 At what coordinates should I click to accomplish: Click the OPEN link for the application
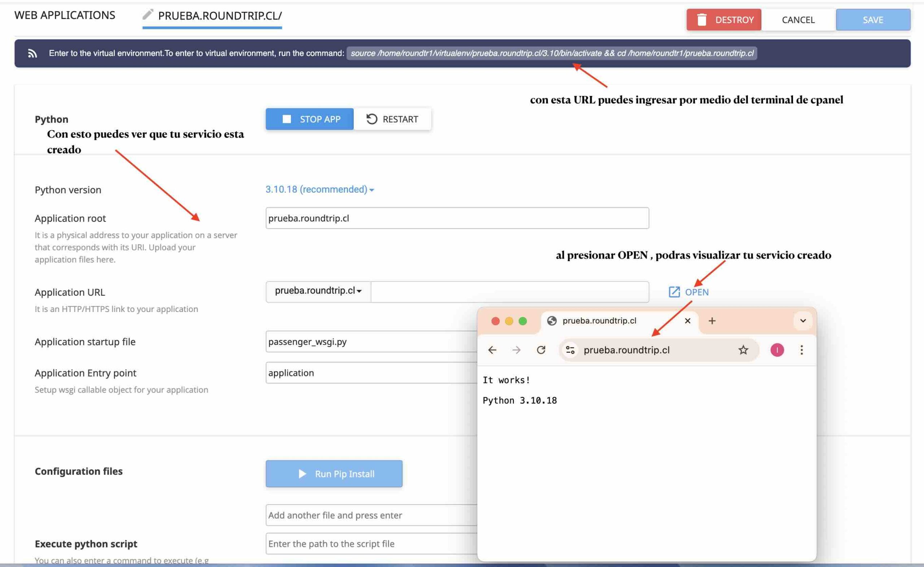click(x=689, y=292)
